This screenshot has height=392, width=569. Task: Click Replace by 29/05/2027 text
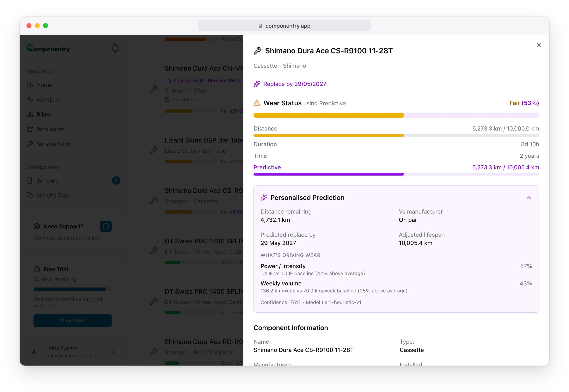click(295, 84)
